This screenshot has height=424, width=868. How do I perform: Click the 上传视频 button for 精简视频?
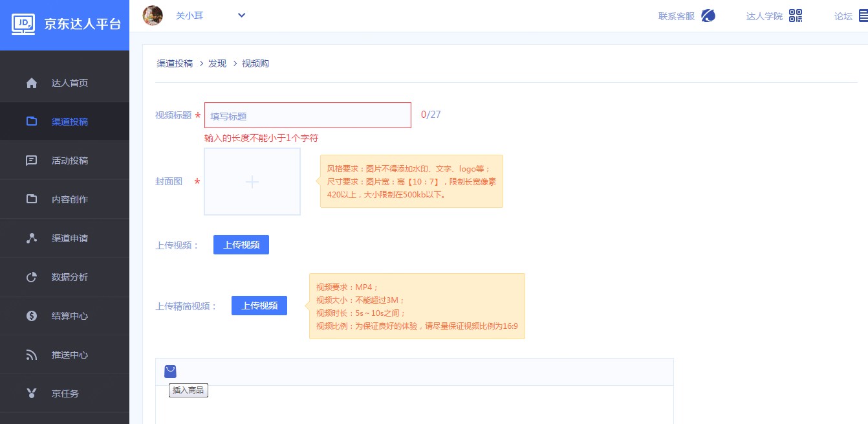pyautogui.click(x=259, y=306)
